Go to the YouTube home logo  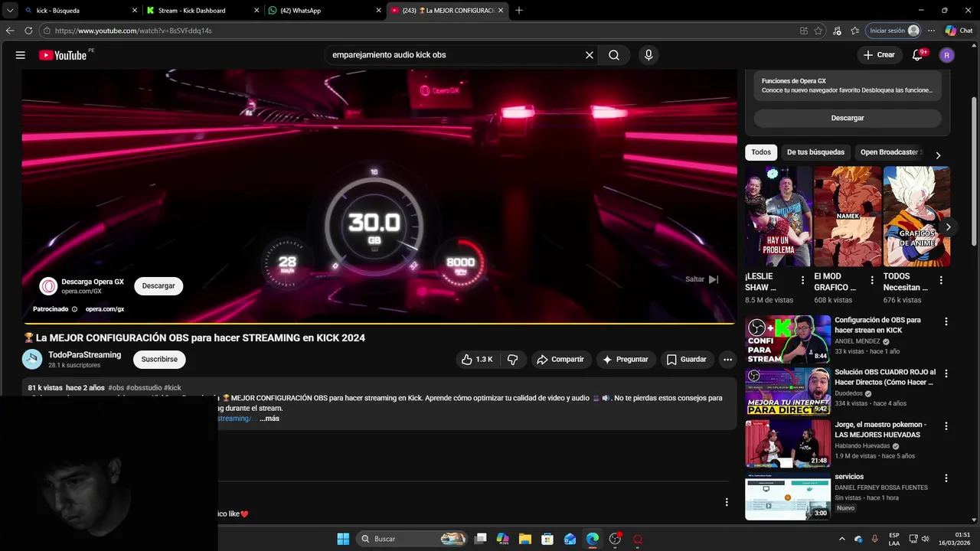coord(63,55)
